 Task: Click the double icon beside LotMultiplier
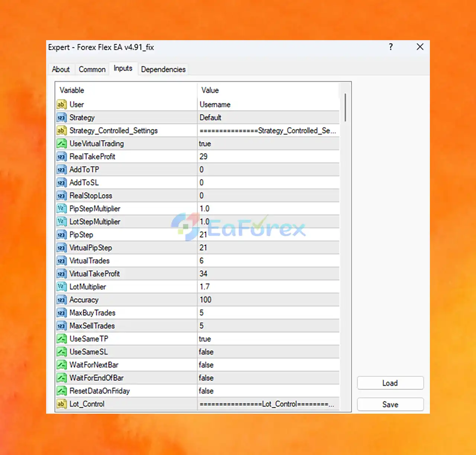(61, 287)
